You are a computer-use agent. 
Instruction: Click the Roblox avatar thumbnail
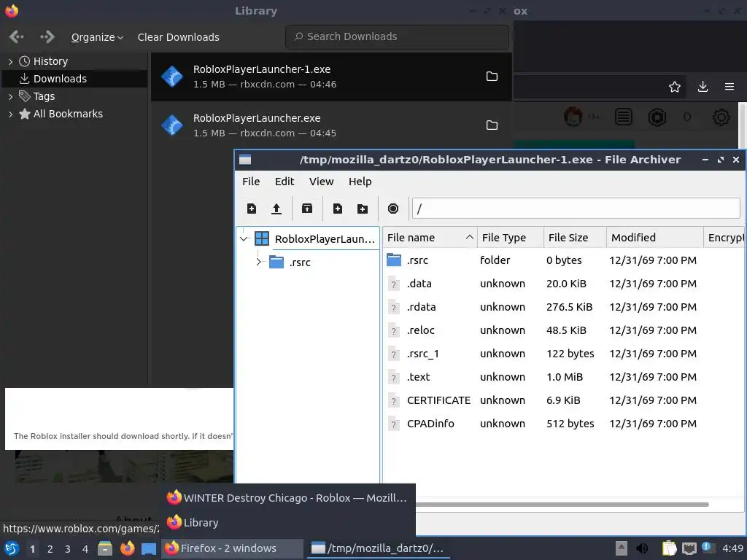573,116
